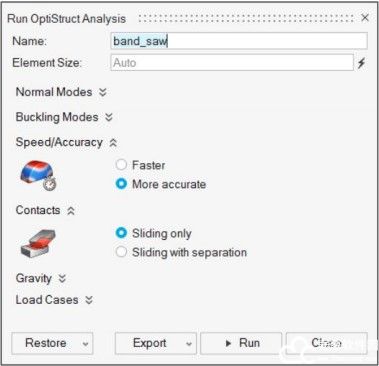Close the Run OptiStruct Analysis dialog
The image size is (379, 366).
coord(365,18)
